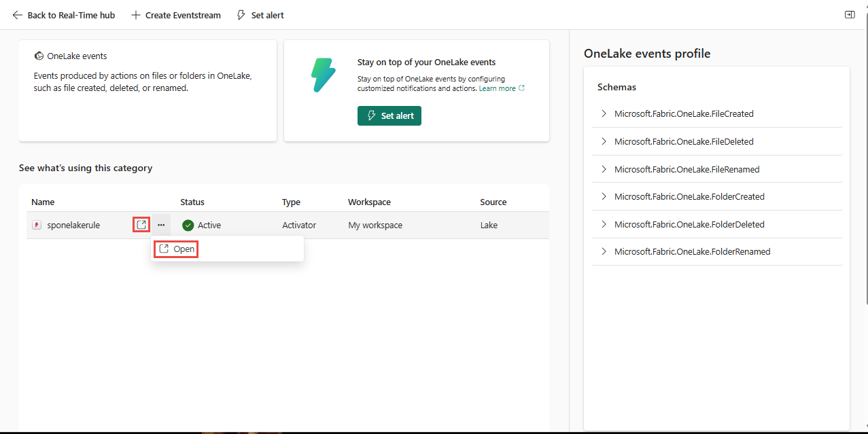
Task: Click the sponelakerule activator item icon
Action: (37, 225)
